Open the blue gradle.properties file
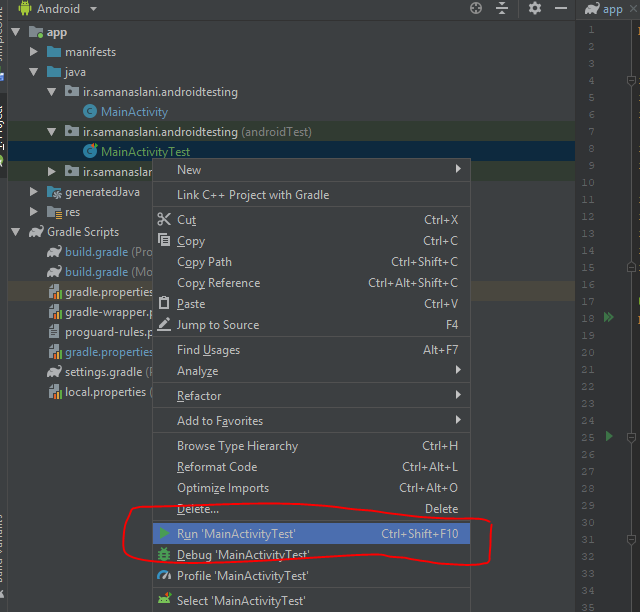This screenshot has width=640, height=612. 109,352
